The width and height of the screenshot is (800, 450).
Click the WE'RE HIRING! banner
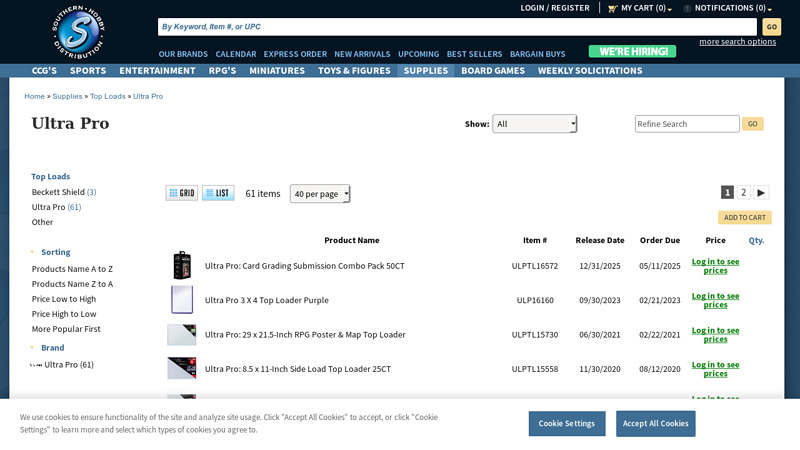[x=633, y=52]
